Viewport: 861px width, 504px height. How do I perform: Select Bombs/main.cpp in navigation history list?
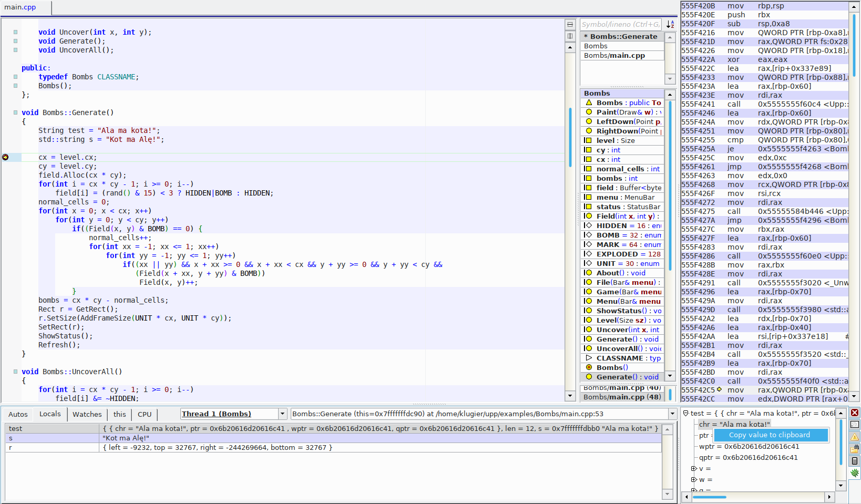(x=614, y=56)
